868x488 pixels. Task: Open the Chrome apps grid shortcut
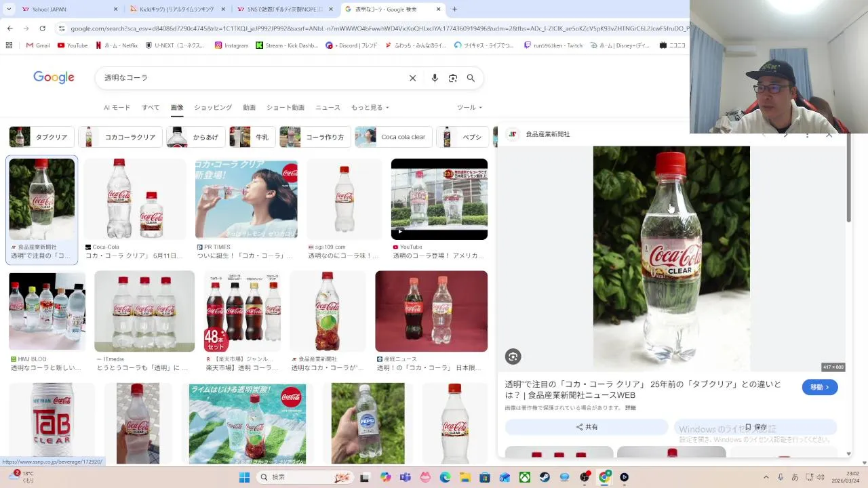point(9,45)
